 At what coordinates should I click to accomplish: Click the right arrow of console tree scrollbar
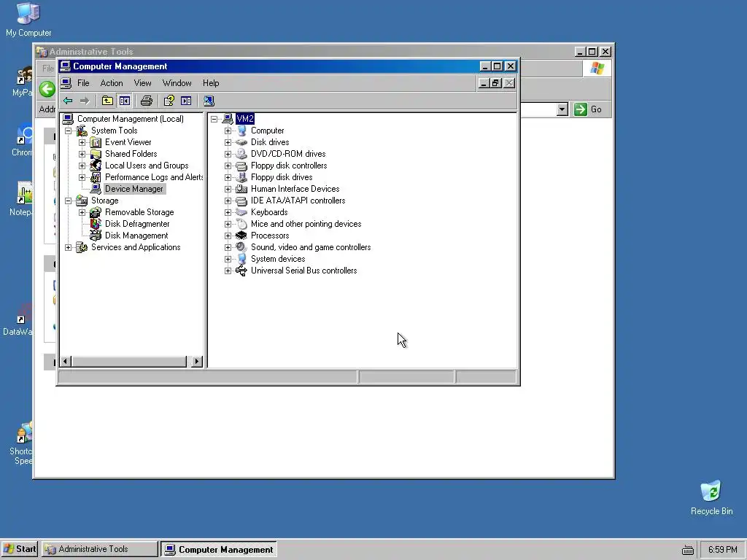[x=197, y=362]
